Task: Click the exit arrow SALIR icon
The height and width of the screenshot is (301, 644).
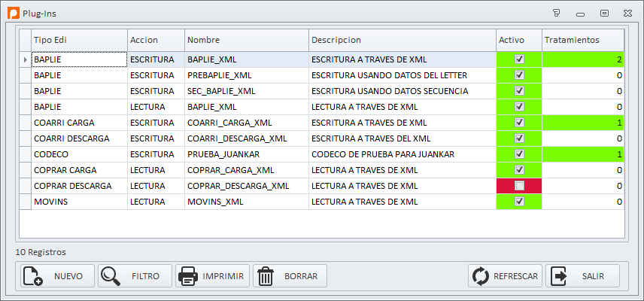Action: 558,276
